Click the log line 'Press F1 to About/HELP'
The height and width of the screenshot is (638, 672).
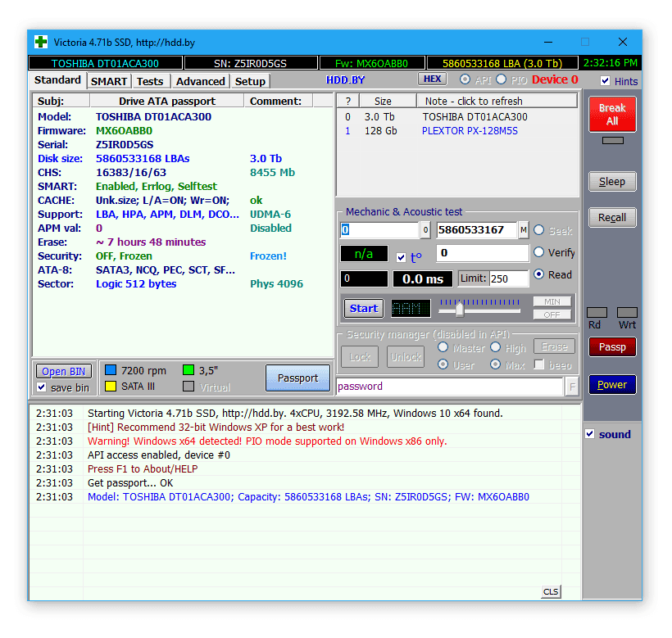point(143,468)
